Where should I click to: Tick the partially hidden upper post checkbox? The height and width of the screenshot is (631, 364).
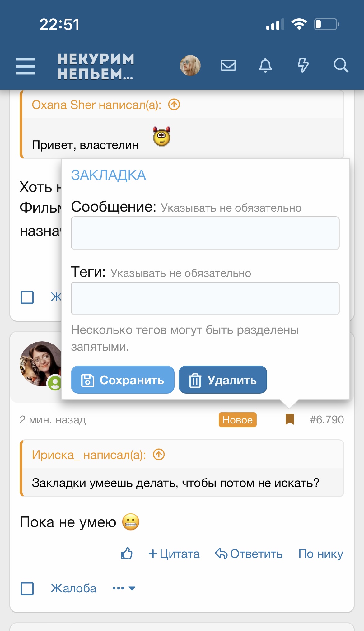[x=27, y=297]
